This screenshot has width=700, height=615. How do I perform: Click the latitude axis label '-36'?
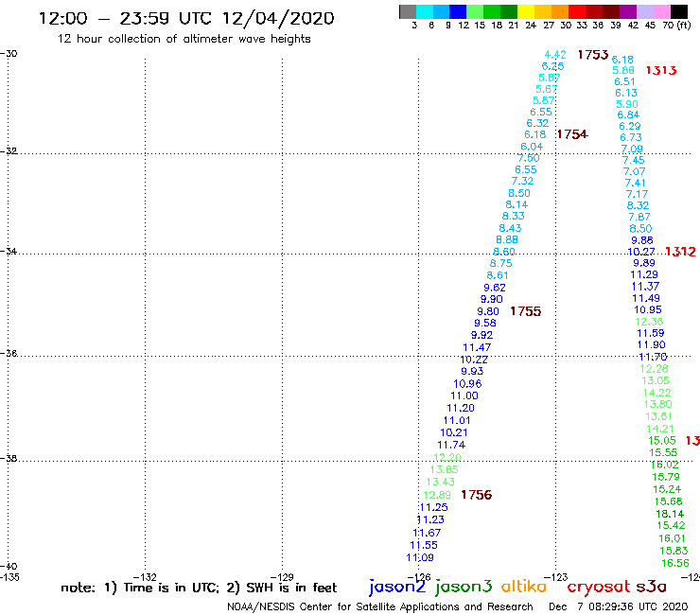[9, 354]
